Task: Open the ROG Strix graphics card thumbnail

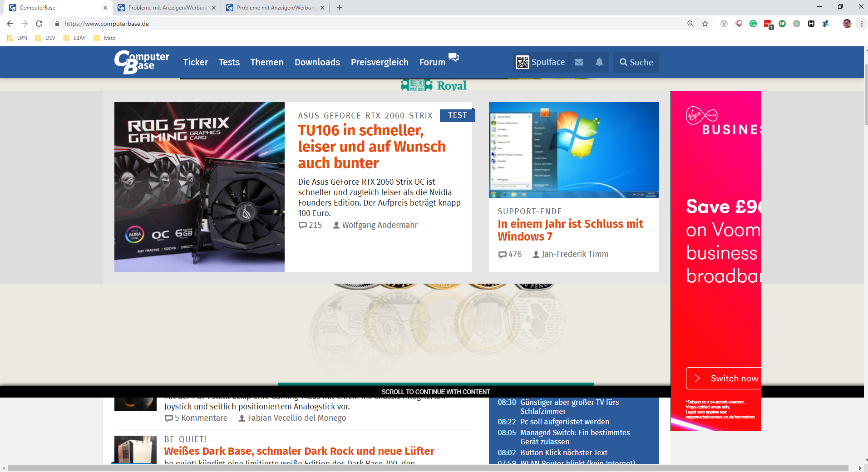Action: (x=199, y=187)
